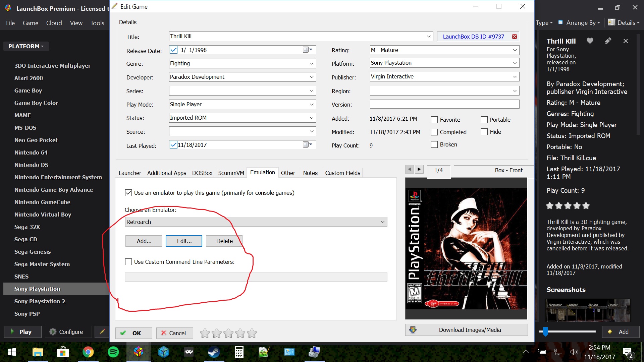This screenshot has height=362, width=644.
Task: Click the Cancel button
Action: [x=174, y=333]
